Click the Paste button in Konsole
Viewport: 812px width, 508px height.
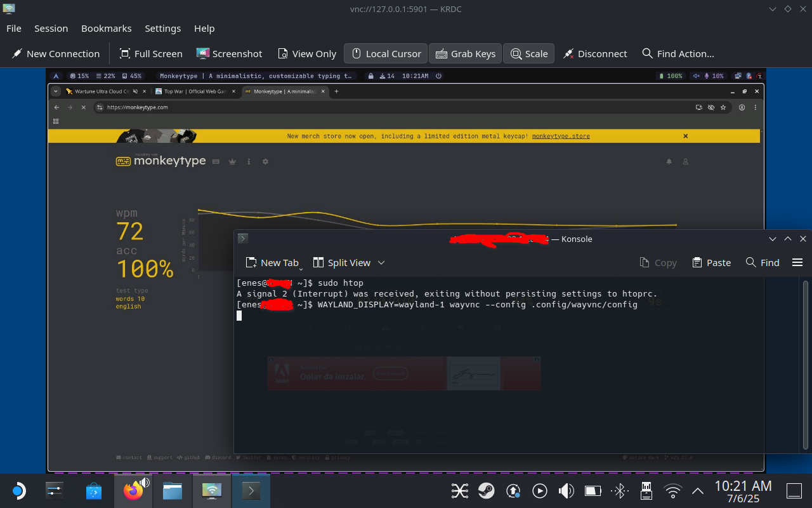(711, 263)
